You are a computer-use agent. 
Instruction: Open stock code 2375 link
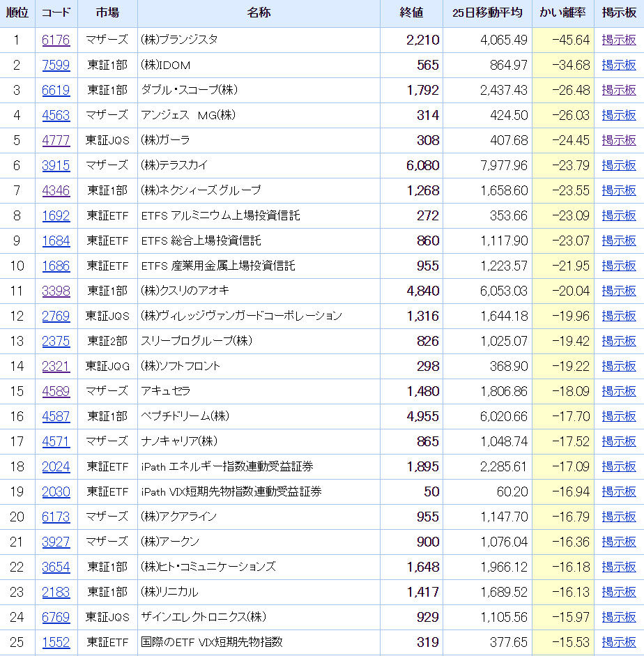(56, 342)
